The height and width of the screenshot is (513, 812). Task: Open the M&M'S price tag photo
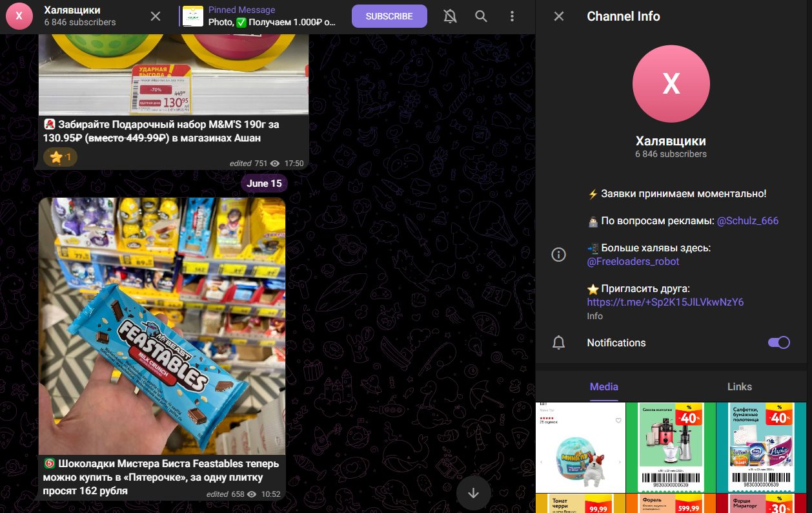click(x=174, y=75)
